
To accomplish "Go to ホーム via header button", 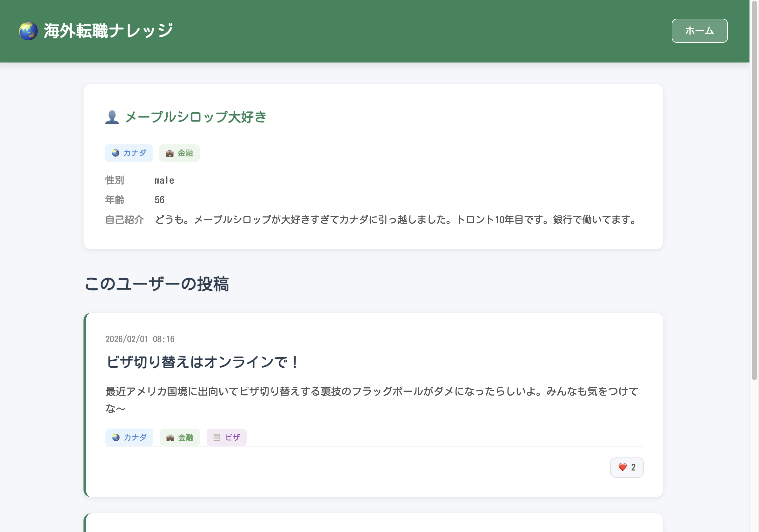I will coord(699,31).
